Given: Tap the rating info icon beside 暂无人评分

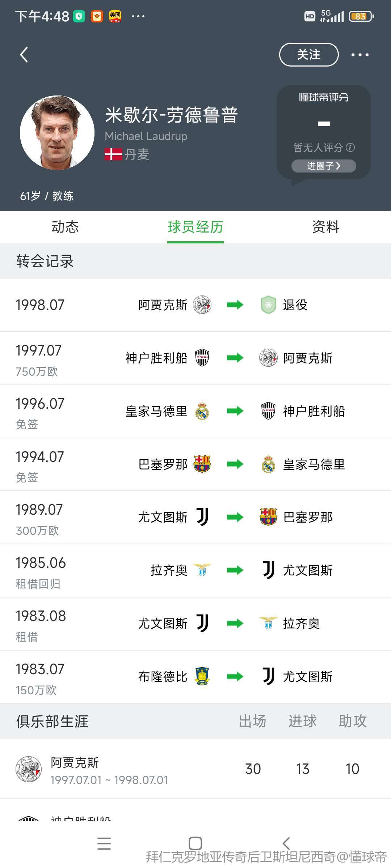Looking at the screenshot, I should point(350,148).
